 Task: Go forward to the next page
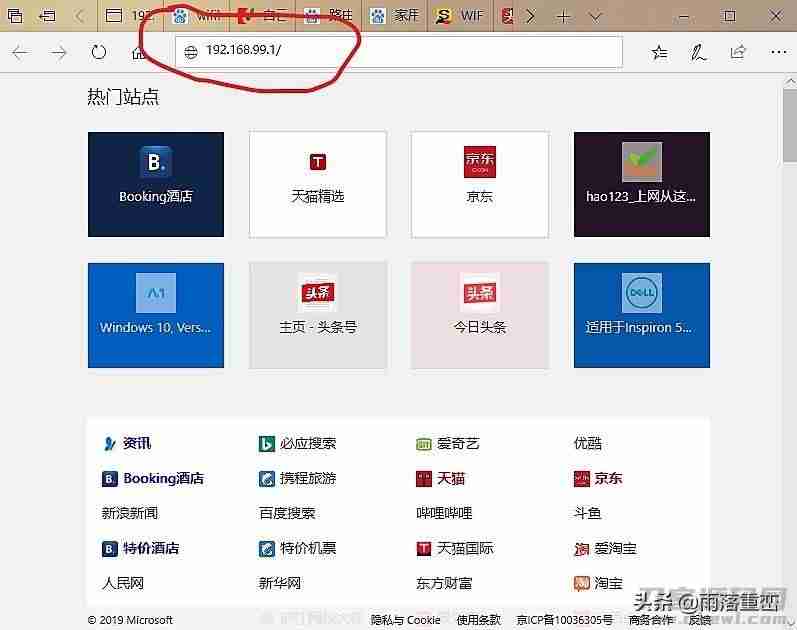click(59, 52)
